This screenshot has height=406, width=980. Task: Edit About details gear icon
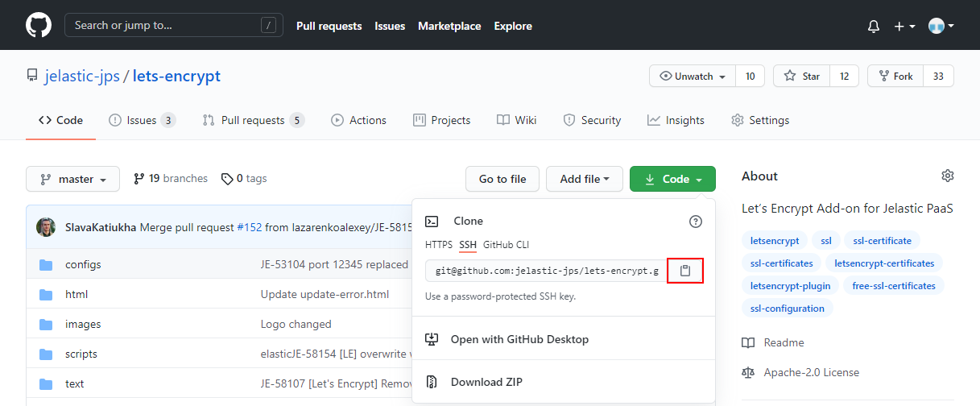pos(948,176)
